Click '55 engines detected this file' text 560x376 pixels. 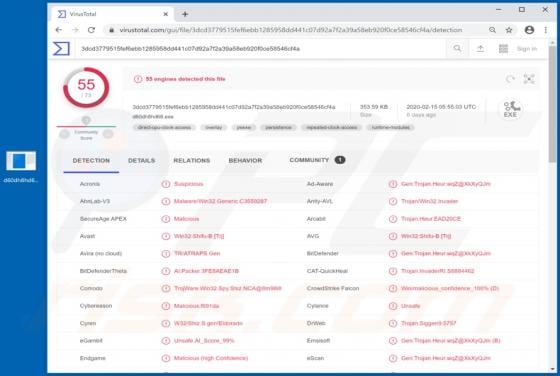click(185, 79)
